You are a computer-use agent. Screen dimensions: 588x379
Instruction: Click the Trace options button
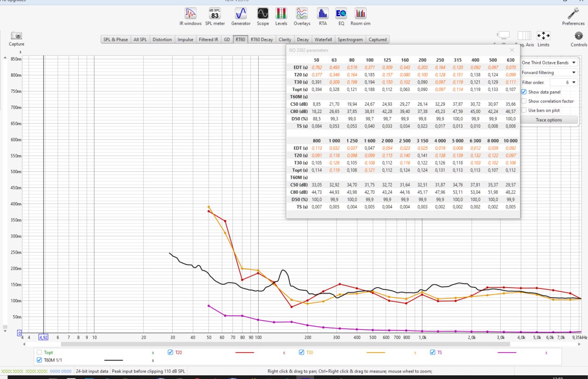549,120
